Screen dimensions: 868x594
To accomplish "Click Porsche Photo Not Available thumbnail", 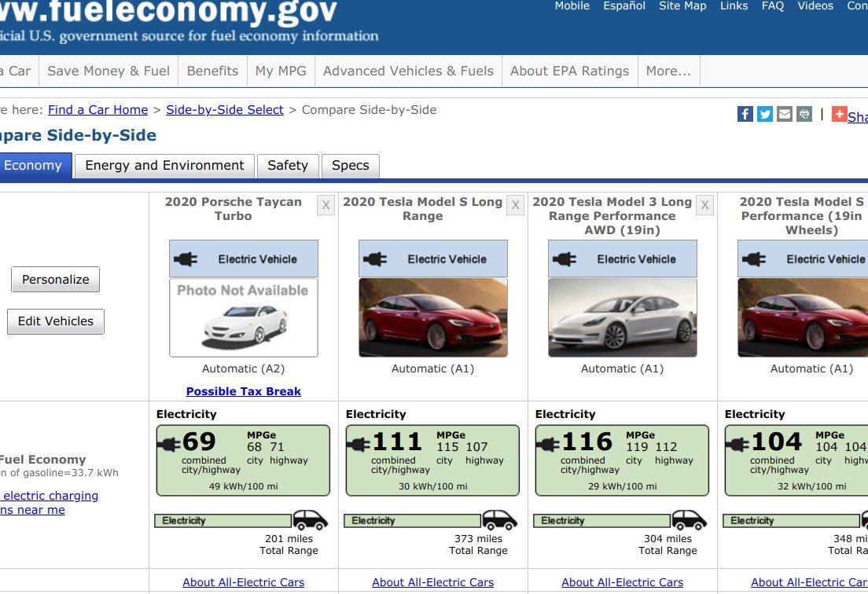I will [x=244, y=317].
